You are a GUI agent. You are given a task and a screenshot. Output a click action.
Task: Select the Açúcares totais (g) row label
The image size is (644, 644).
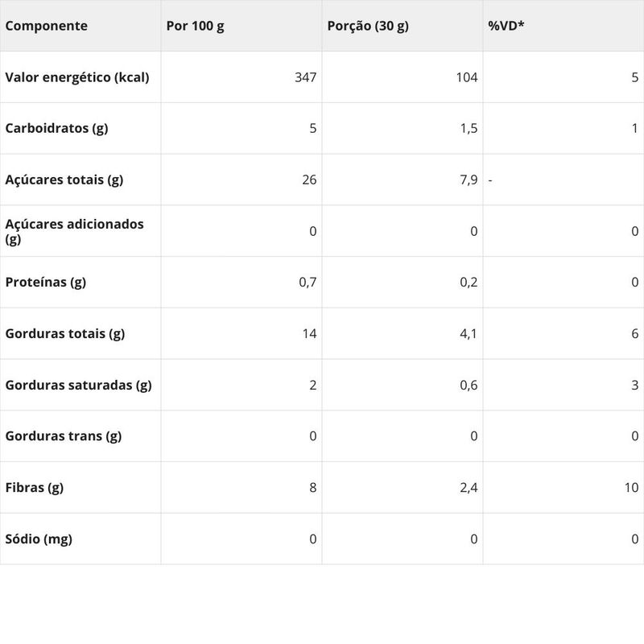click(64, 180)
